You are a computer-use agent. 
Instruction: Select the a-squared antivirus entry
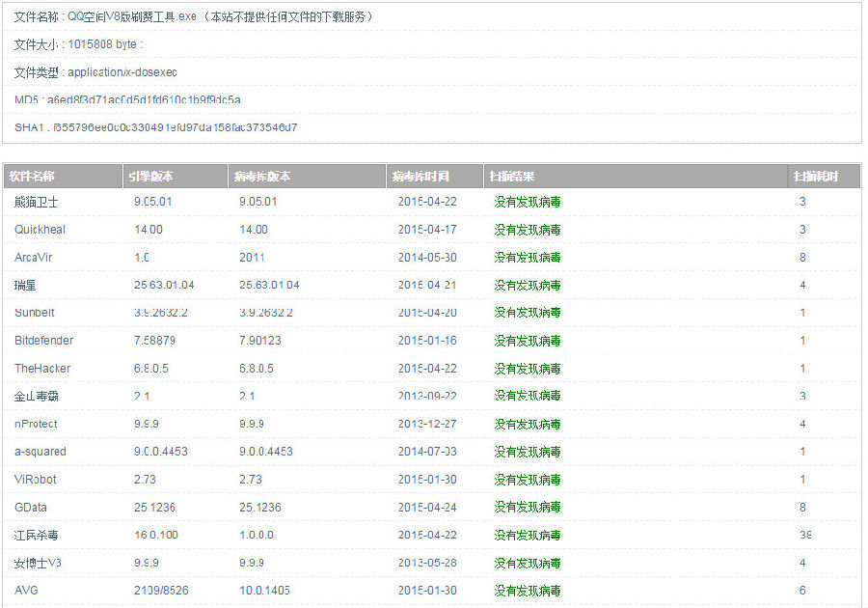42,452
